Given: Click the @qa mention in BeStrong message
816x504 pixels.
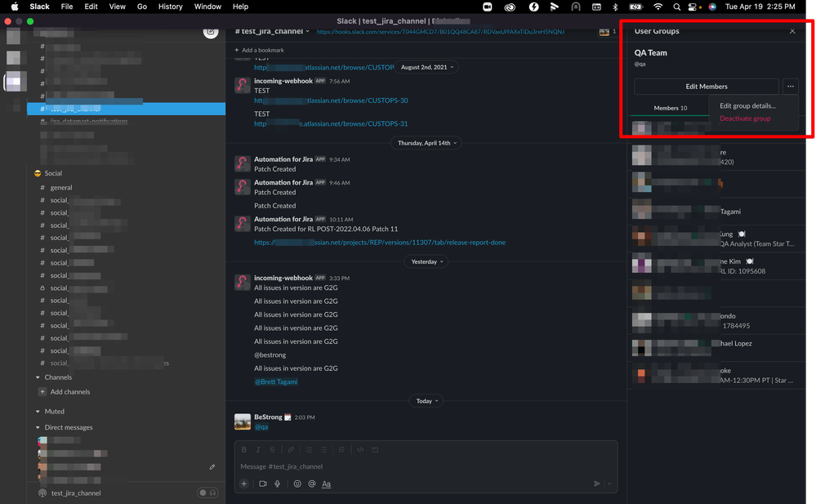Looking at the screenshot, I should tap(261, 427).
